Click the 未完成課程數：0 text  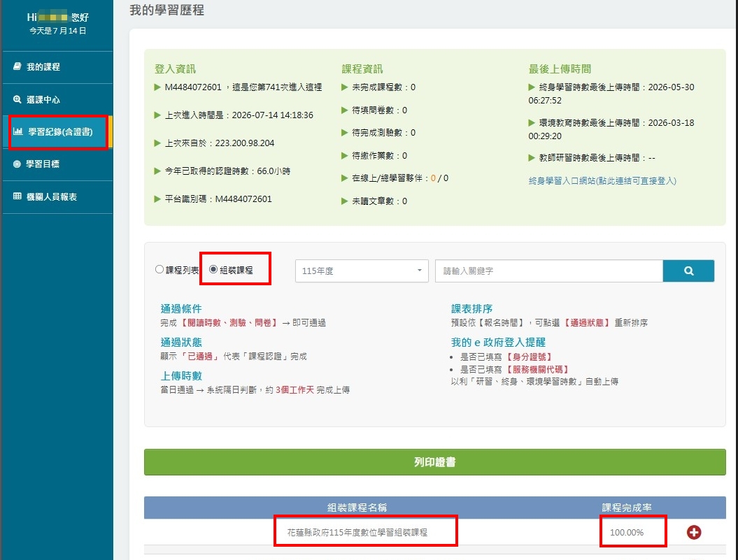(x=383, y=87)
